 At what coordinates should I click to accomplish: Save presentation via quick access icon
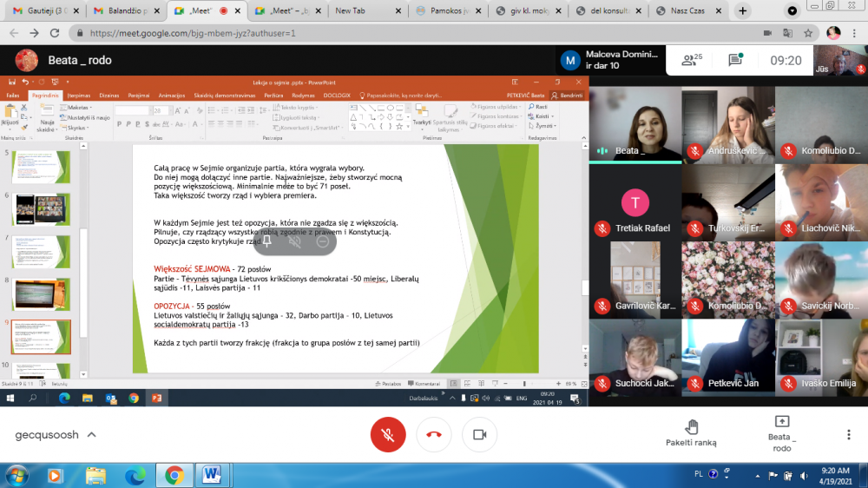point(11,82)
